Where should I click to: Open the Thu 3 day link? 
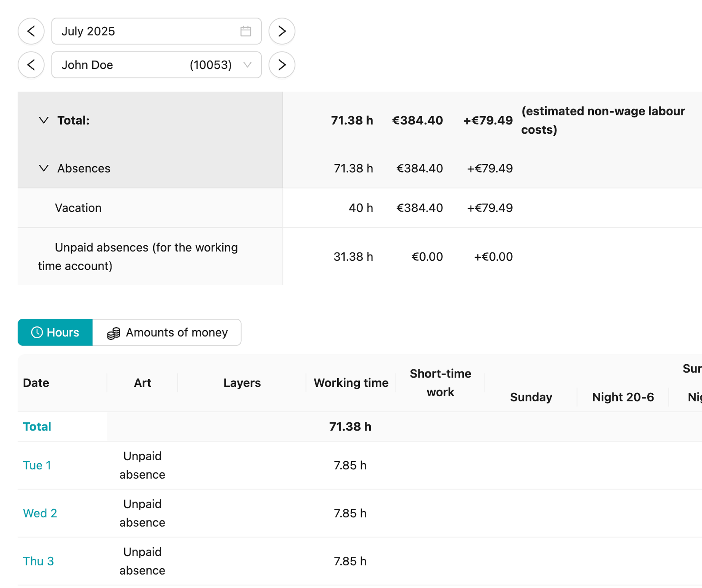[38, 561]
